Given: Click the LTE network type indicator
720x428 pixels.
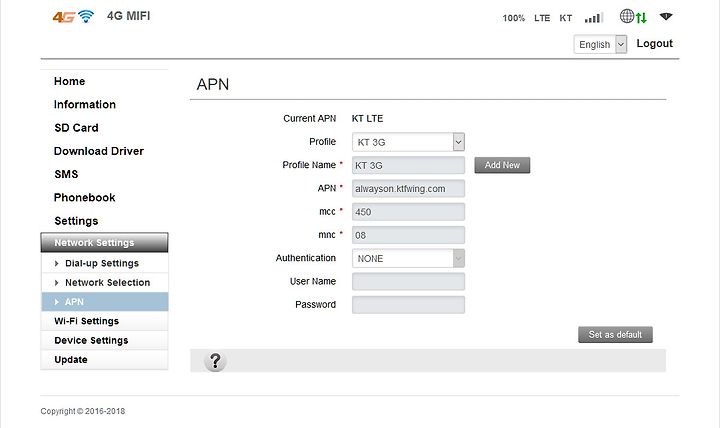Looking at the screenshot, I should tap(542, 18).
